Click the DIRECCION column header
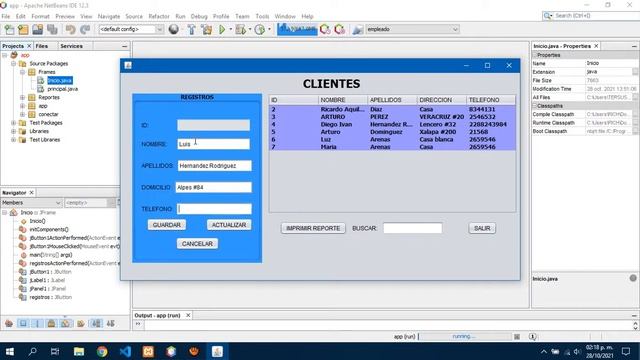Viewport: 640px width, 360px height. (x=442, y=100)
